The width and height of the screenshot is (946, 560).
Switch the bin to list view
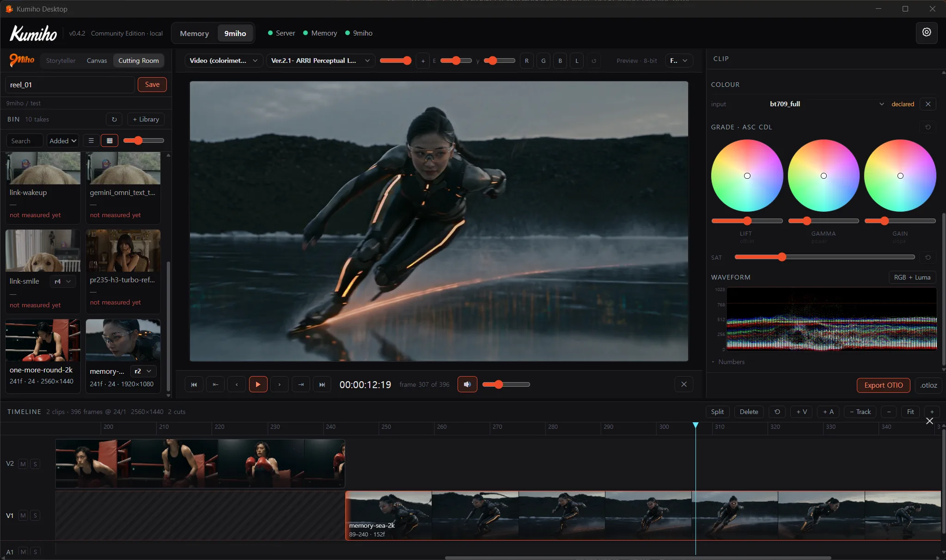(91, 140)
